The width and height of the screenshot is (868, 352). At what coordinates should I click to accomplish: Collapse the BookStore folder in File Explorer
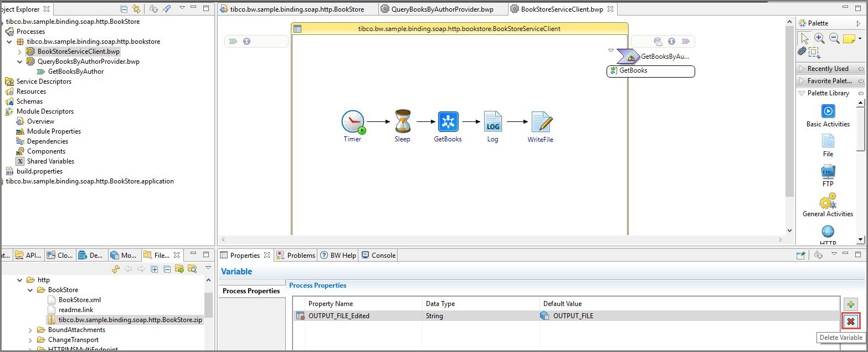tap(30, 290)
